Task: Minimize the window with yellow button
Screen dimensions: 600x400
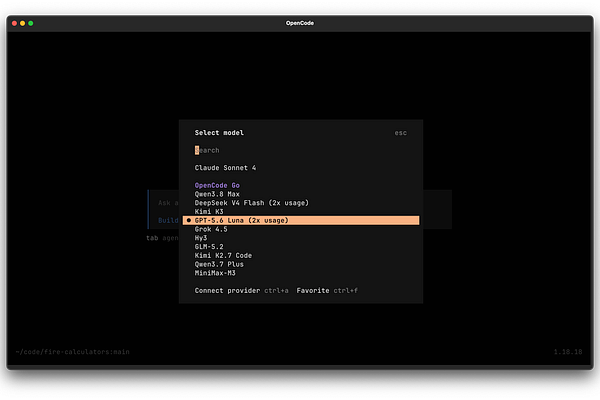Action: coord(23,23)
